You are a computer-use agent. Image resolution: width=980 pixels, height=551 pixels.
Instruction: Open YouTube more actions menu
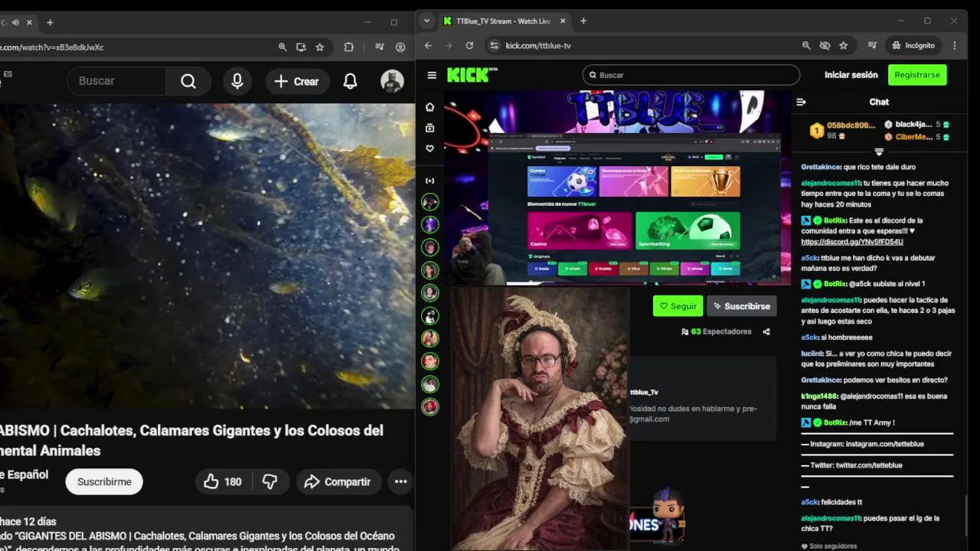click(x=400, y=481)
